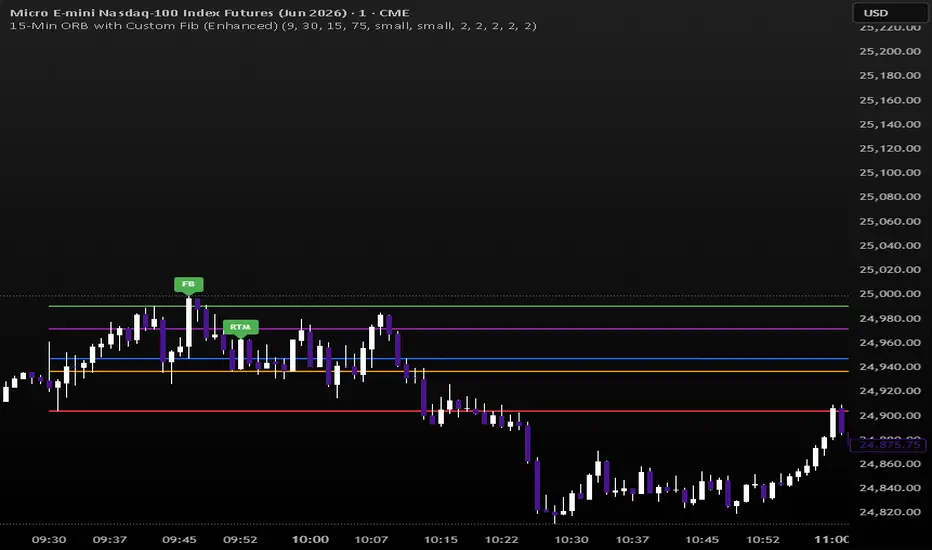Click the 10:30 time axis label
The width and height of the screenshot is (932, 550).
point(571,539)
